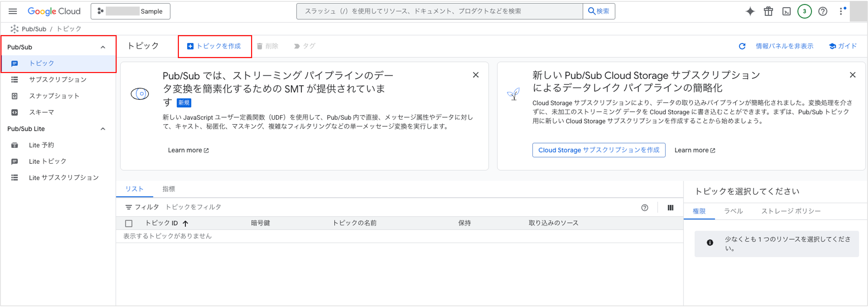868x307 pixels.
Task: Toggle the select-all topics checkbox
Action: [129, 224]
